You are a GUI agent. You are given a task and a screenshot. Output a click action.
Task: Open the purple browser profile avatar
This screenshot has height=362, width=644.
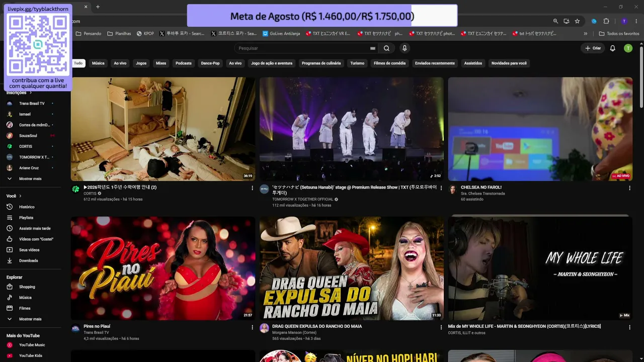[624, 21]
